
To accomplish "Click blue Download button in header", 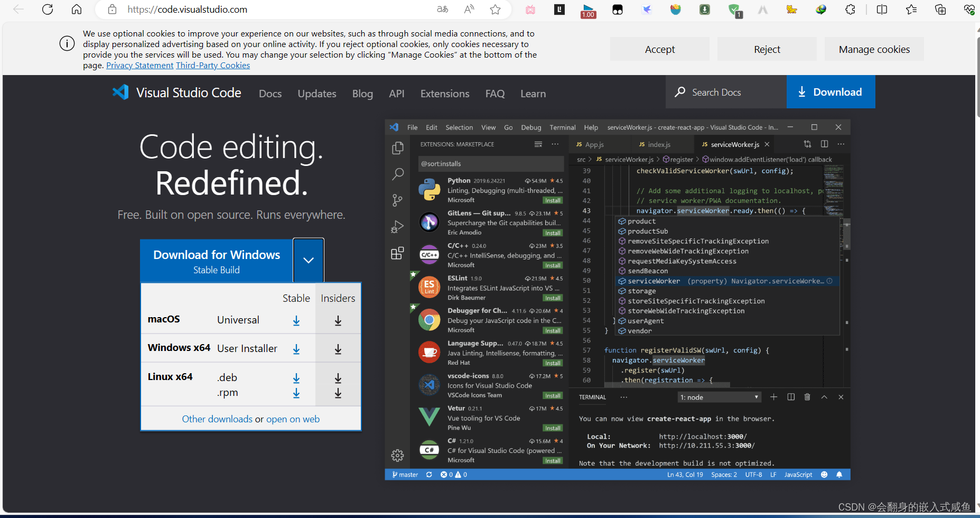I will 830,92.
